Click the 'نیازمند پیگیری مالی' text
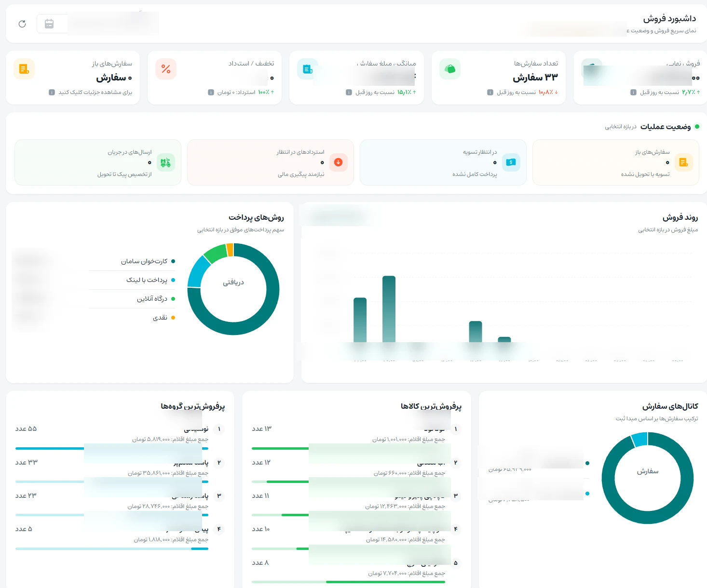The width and height of the screenshot is (707, 588). coord(301,174)
